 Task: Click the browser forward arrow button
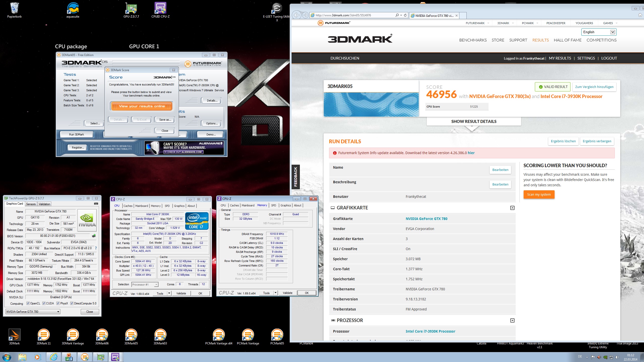(305, 15)
